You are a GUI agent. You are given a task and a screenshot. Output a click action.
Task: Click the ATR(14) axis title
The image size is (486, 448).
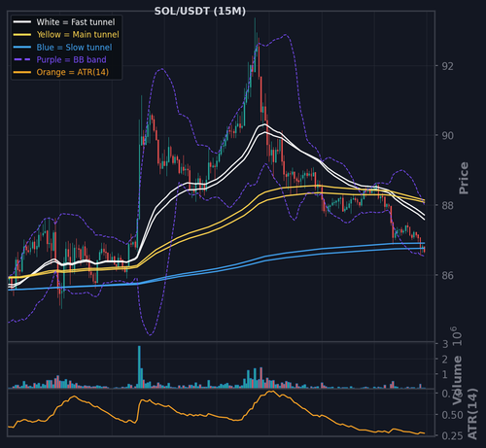pyautogui.click(x=472, y=414)
